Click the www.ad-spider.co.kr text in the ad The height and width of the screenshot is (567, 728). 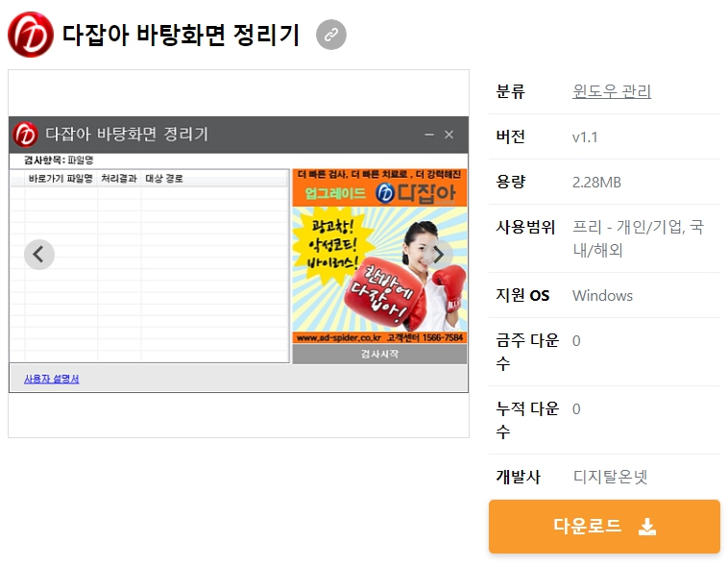point(338,338)
